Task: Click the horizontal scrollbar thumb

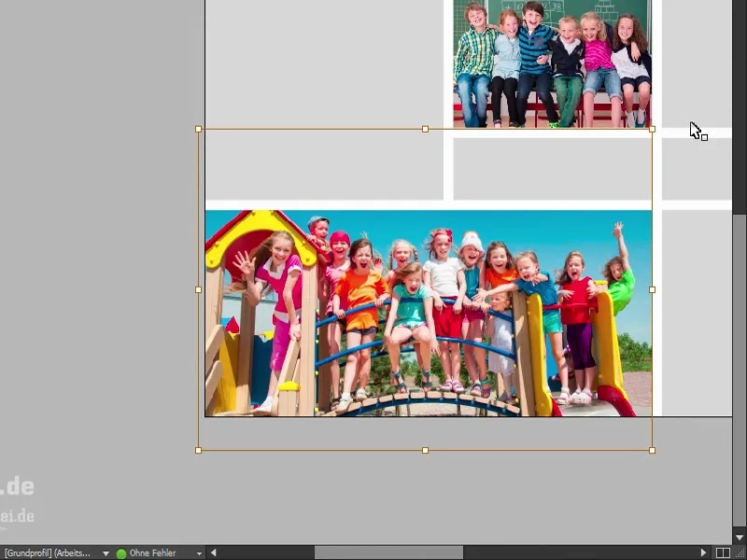Action: click(x=388, y=553)
